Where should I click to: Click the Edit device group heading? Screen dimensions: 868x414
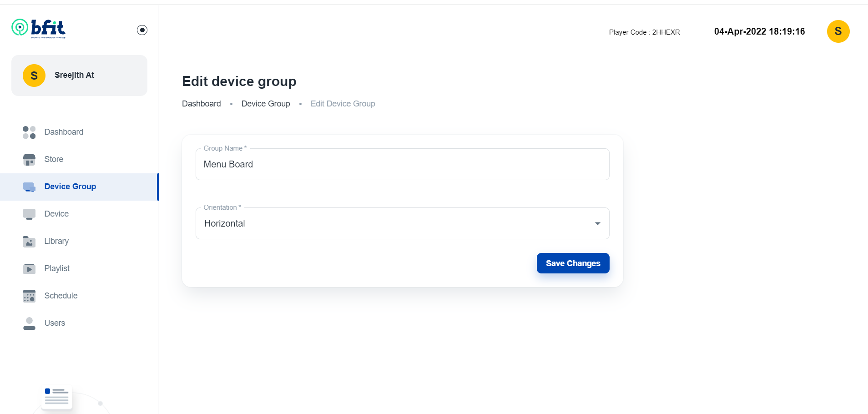[x=239, y=81]
